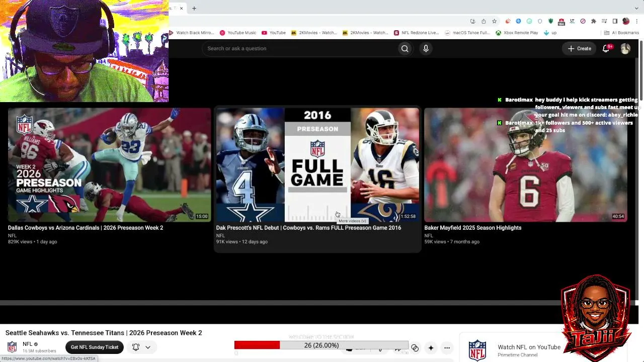Open the NFL channel avatar under the video
Screen dimensions: 644x362
pos(12,347)
